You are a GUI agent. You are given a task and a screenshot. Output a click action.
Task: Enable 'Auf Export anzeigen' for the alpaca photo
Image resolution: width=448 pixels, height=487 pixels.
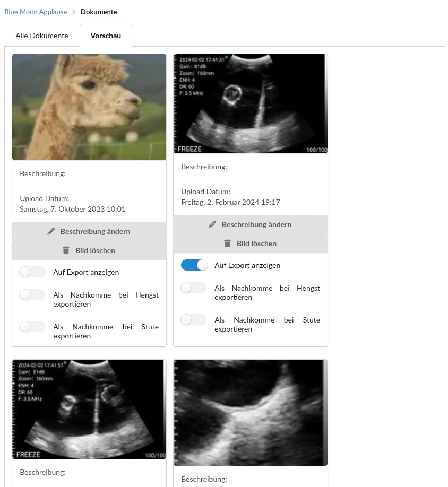click(32, 272)
